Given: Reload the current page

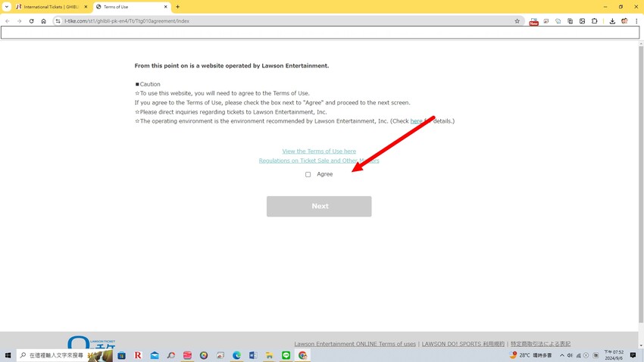Looking at the screenshot, I should pyautogui.click(x=31, y=21).
